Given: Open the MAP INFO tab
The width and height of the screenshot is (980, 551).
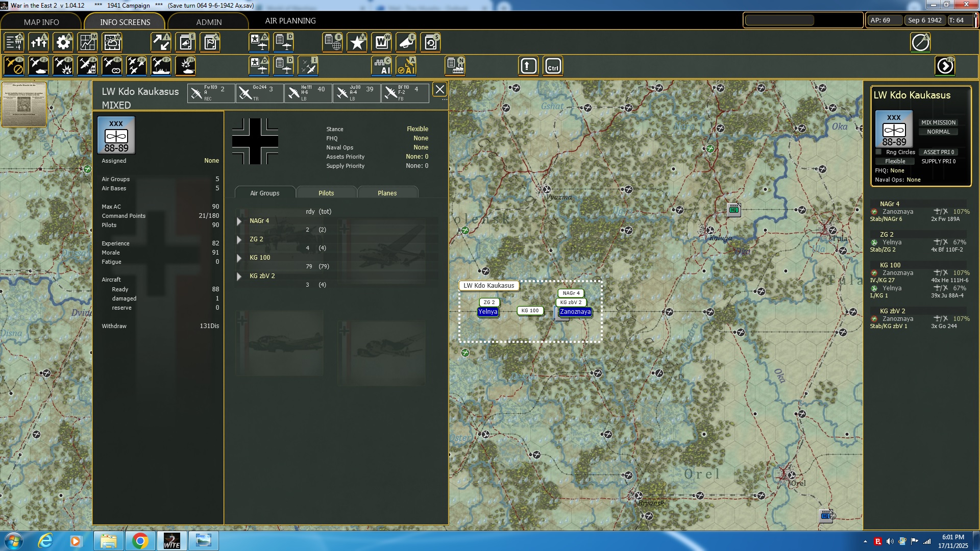Looking at the screenshot, I should (41, 22).
